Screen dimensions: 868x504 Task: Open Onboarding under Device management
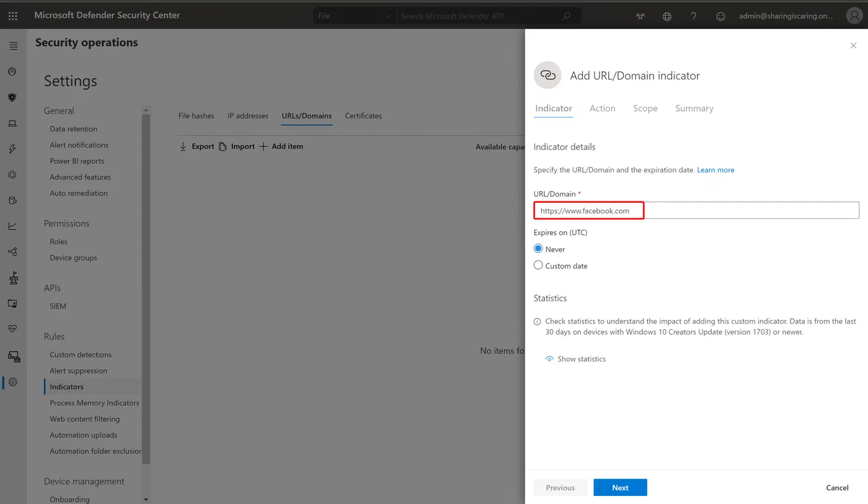(69, 500)
